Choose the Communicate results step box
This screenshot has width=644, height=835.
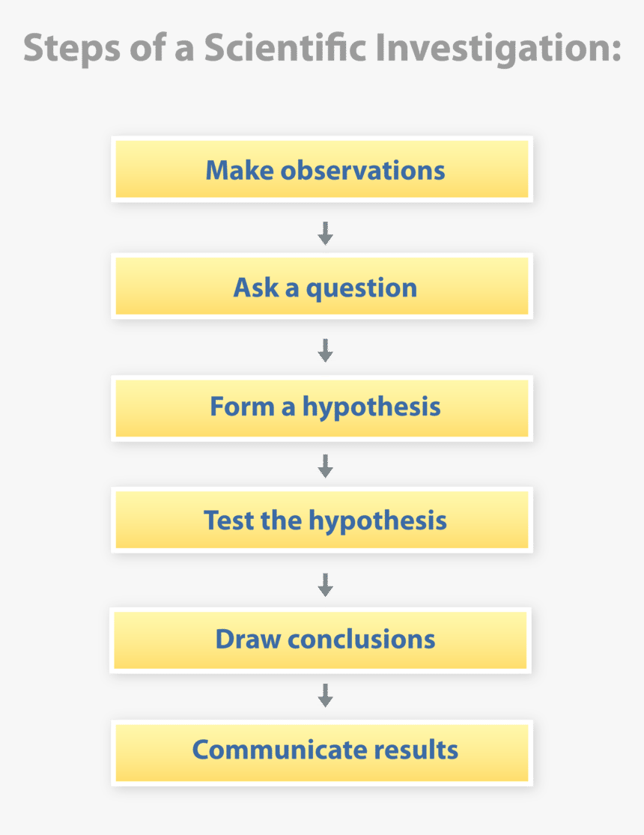click(322, 753)
